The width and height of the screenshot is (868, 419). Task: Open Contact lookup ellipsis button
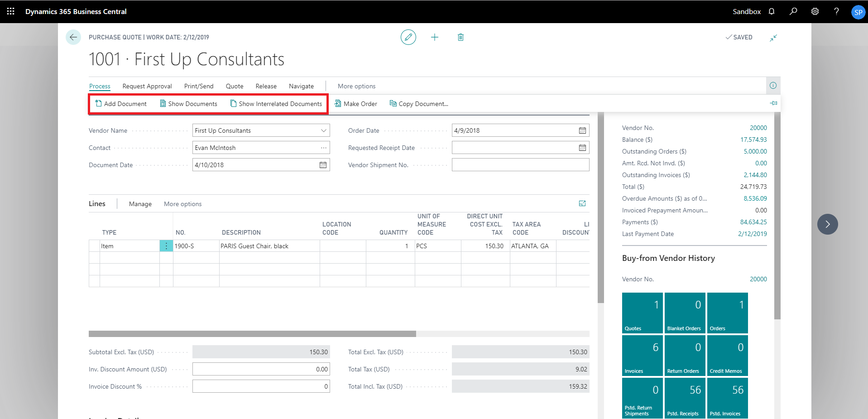point(323,148)
